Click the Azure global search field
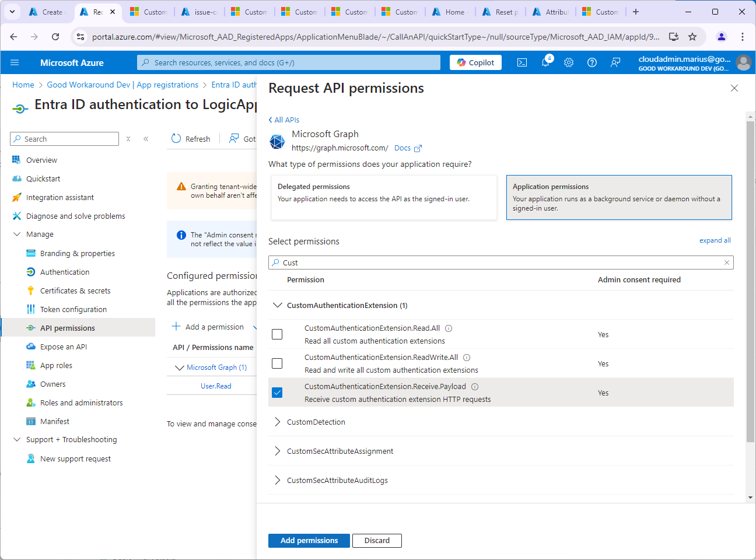This screenshot has width=756, height=560. (x=289, y=62)
